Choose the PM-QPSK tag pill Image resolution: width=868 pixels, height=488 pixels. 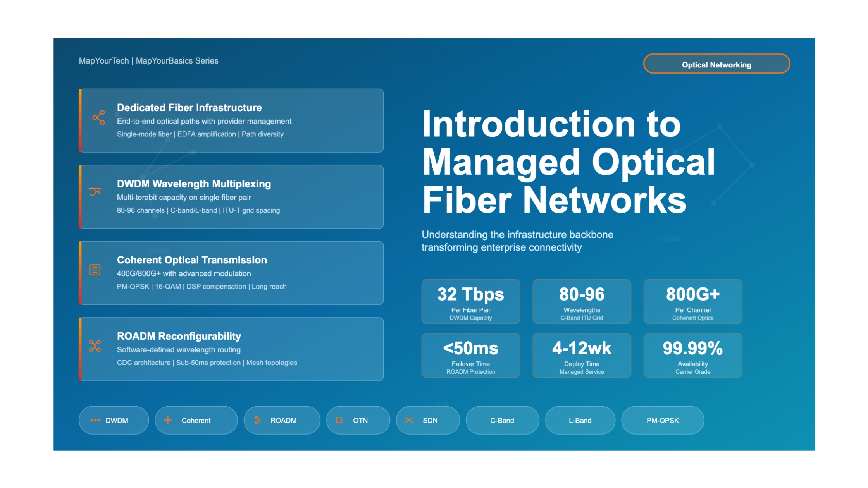point(663,421)
